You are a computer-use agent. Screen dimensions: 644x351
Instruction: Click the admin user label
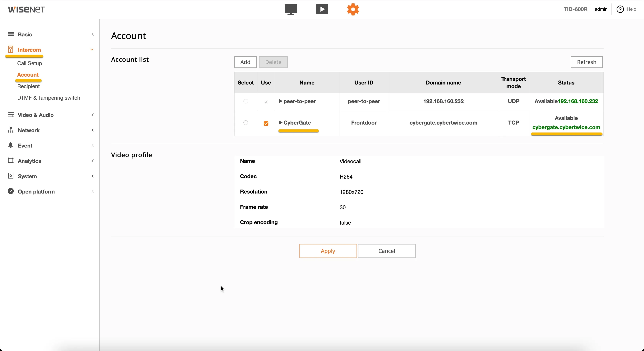click(601, 9)
